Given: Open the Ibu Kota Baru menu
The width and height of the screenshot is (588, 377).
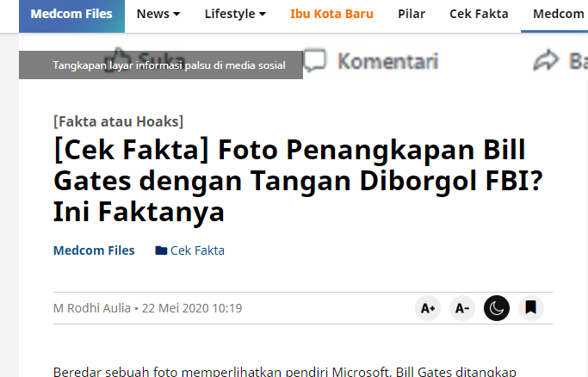Looking at the screenshot, I should tap(331, 15).
